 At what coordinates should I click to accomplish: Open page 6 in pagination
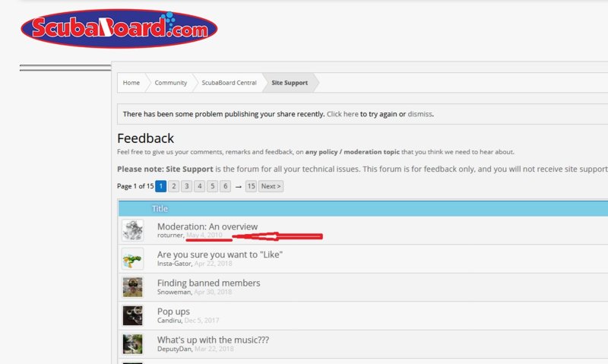click(225, 186)
